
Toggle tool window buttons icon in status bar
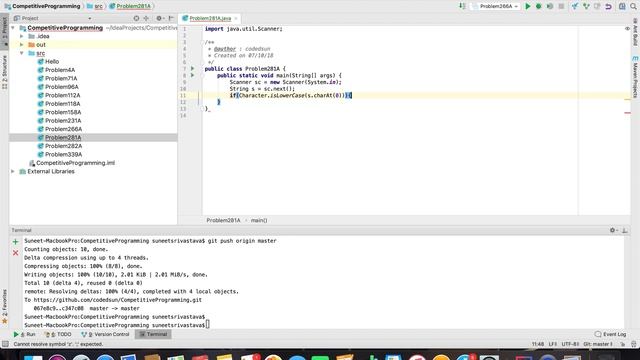click(x=5, y=344)
